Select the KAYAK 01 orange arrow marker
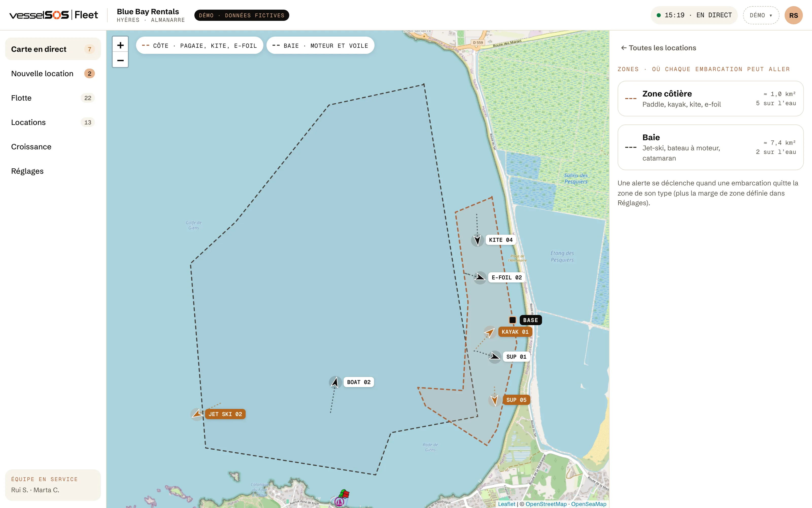The height and width of the screenshot is (508, 812). click(490, 332)
